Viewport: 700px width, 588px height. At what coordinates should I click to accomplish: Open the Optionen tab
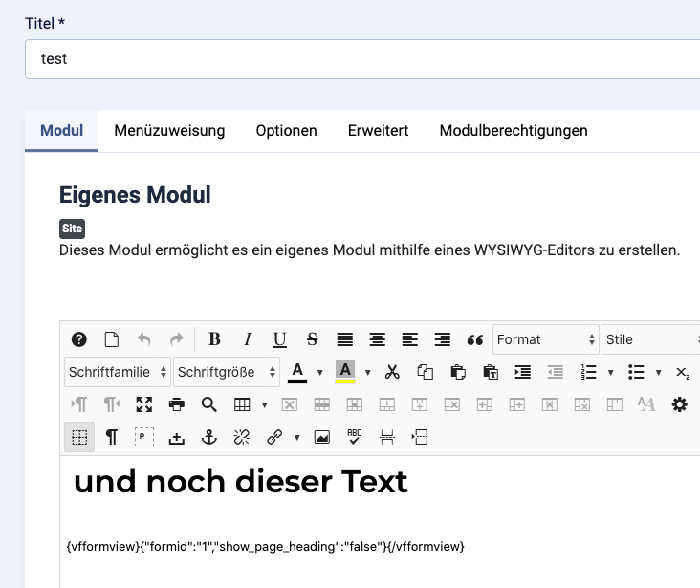(x=287, y=131)
